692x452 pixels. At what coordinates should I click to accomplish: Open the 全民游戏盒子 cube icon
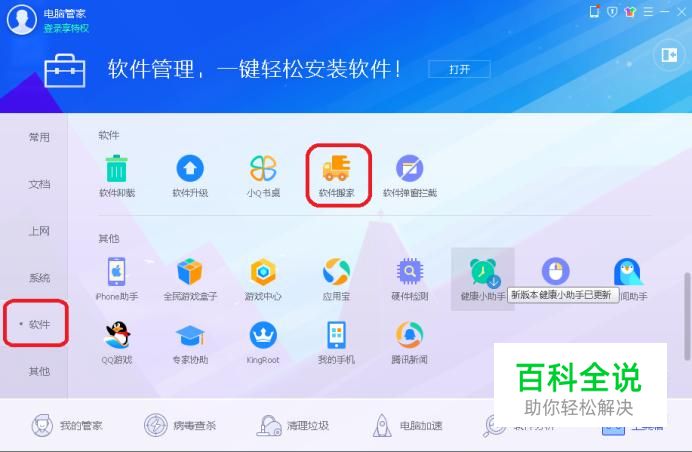190,279
